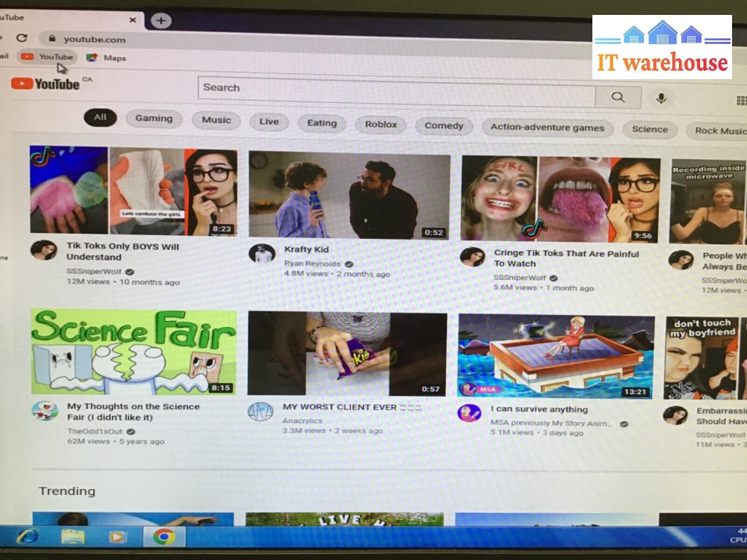
Task: Launch Internet Explorer from the taskbar
Action: (x=27, y=536)
